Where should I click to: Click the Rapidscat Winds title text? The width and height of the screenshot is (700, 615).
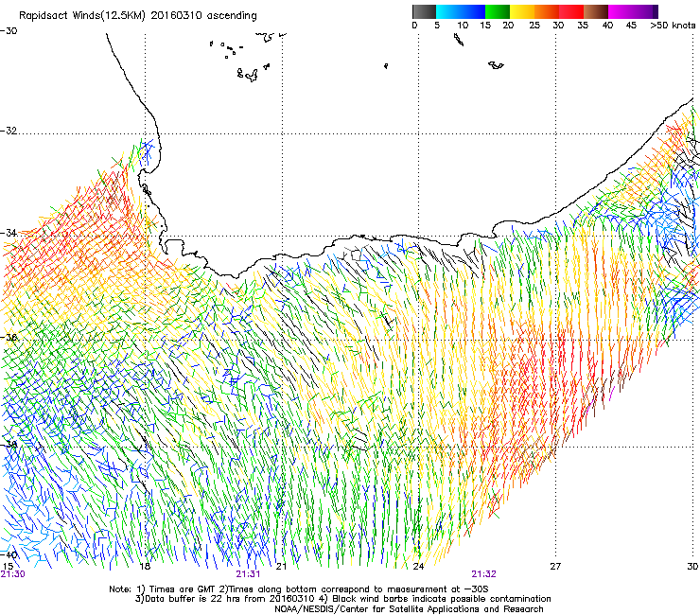tap(138, 16)
